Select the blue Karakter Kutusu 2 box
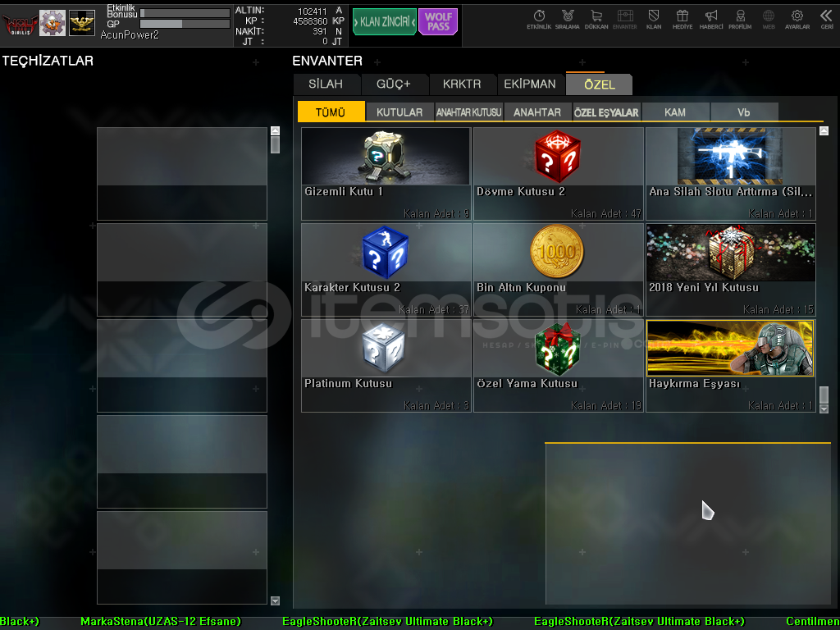 (386, 269)
